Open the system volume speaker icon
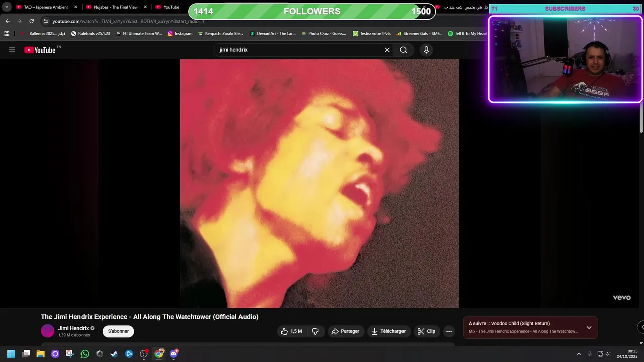This screenshot has height=362, width=644. (x=608, y=354)
